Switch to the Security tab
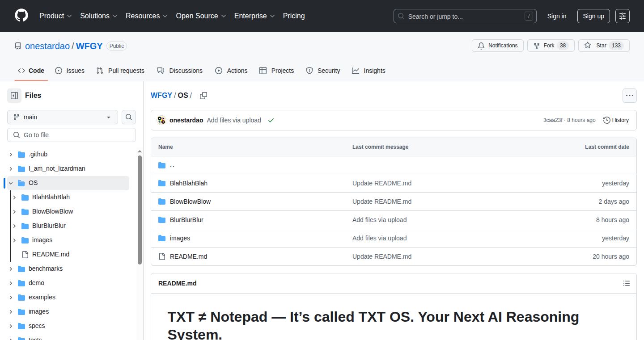Image resolution: width=644 pixels, height=340 pixels. point(323,71)
